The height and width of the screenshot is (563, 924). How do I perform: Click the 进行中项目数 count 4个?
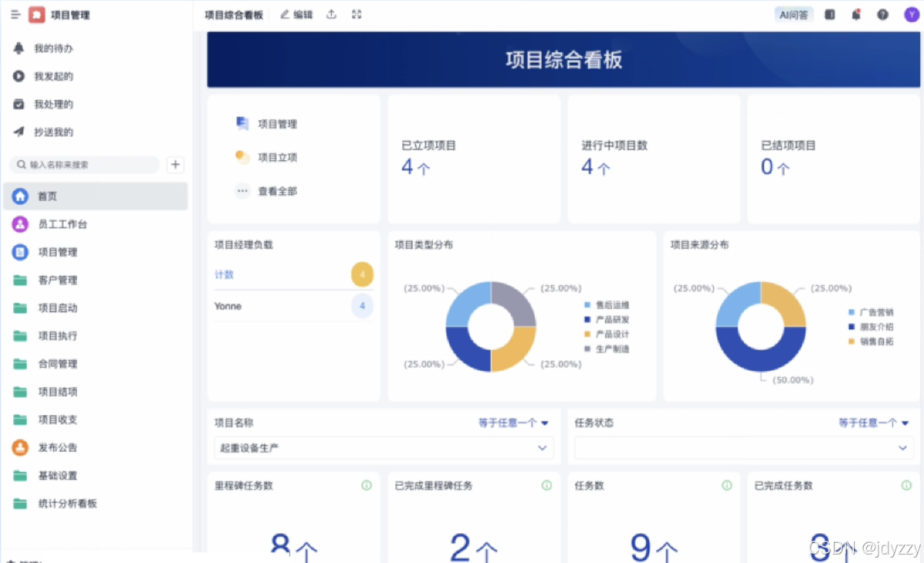click(x=596, y=166)
